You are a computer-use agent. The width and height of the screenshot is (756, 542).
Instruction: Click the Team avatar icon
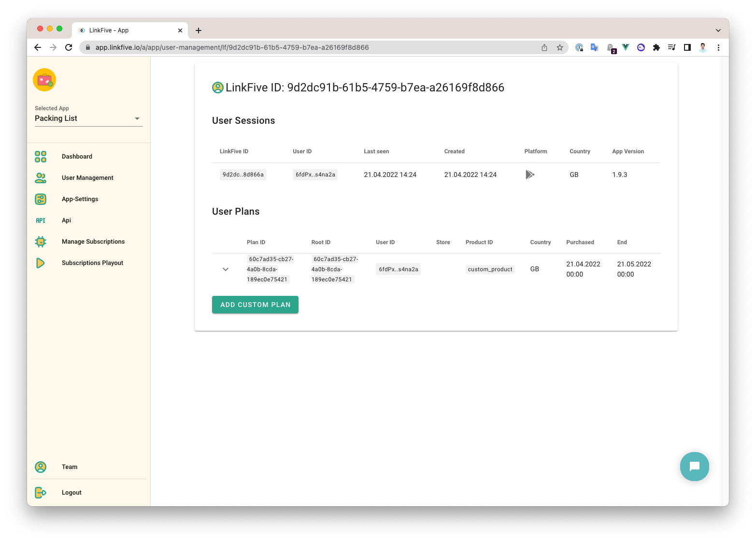coord(41,467)
